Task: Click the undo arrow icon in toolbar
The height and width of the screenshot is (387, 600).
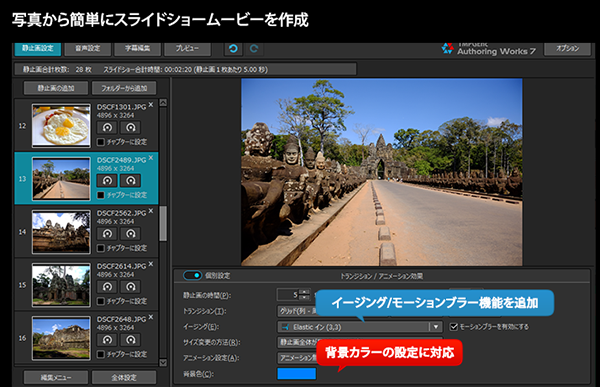Action: [233, 49]
